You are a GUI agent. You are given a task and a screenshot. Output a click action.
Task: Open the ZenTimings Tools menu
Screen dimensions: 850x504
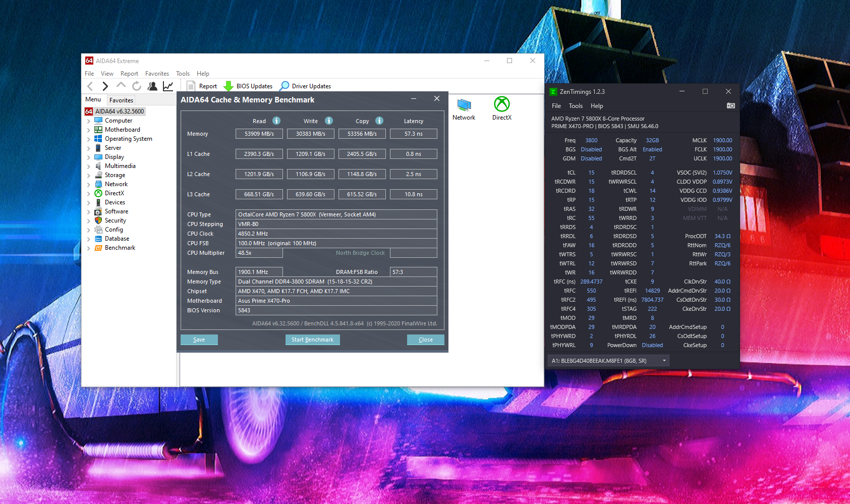(x=576, y=106)
